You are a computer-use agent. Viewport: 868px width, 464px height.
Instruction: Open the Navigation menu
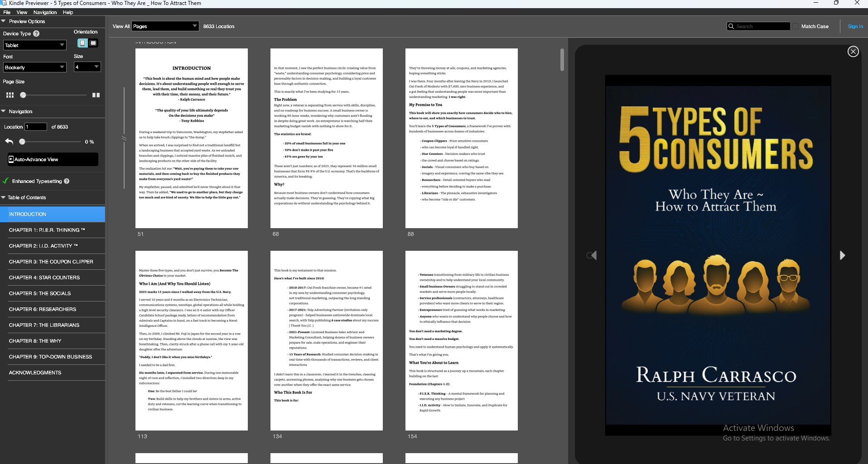[45, 12]
